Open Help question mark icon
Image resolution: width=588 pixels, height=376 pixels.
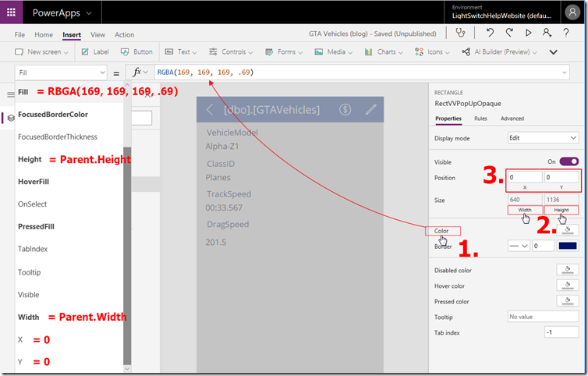pos(566,33)
